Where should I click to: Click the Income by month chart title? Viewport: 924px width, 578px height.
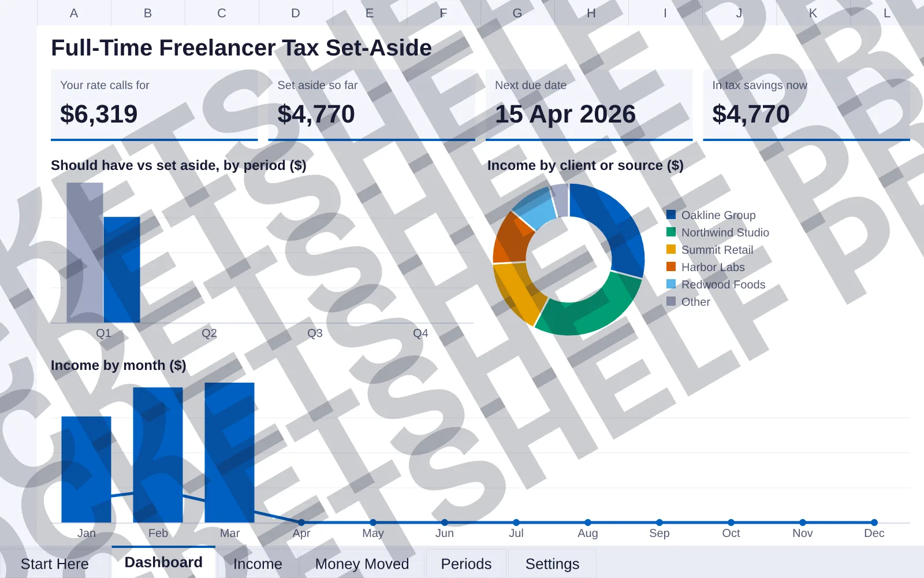[x=118, y=365]
